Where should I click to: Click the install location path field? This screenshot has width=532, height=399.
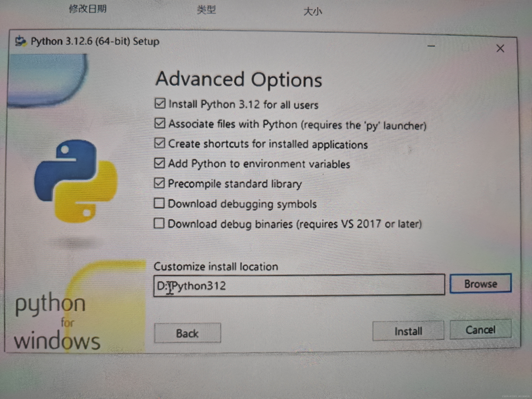click(x=299, y=285)
